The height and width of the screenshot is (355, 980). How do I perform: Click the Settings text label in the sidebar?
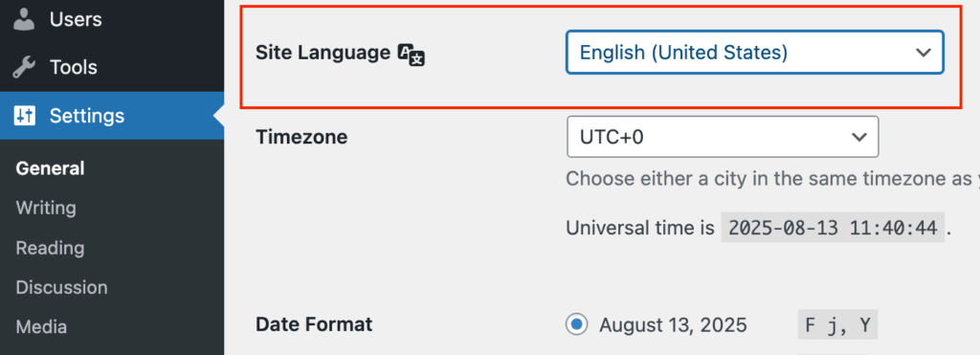click(87, 116)
